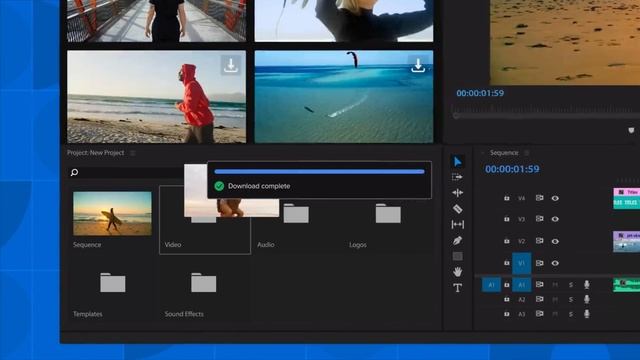Lock audio track A1
This screenshot has width=640, height=360.
pos(507,284)
